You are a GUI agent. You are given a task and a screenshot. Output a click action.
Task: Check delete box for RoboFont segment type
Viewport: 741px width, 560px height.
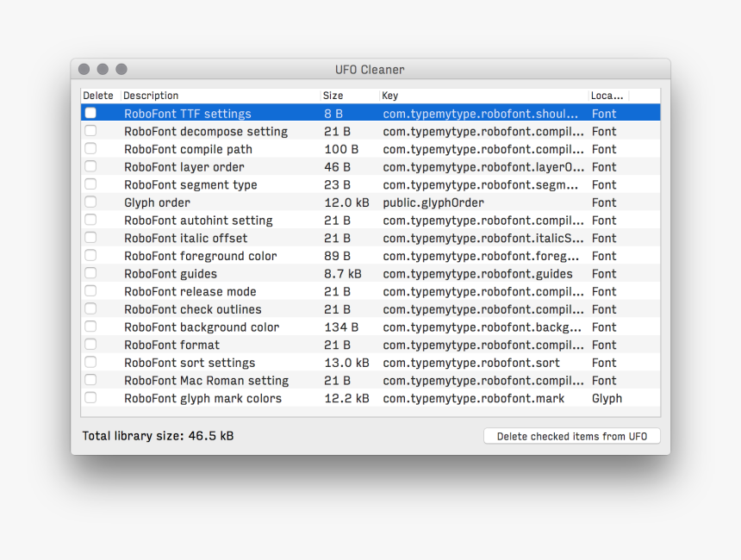click(90, 184)
